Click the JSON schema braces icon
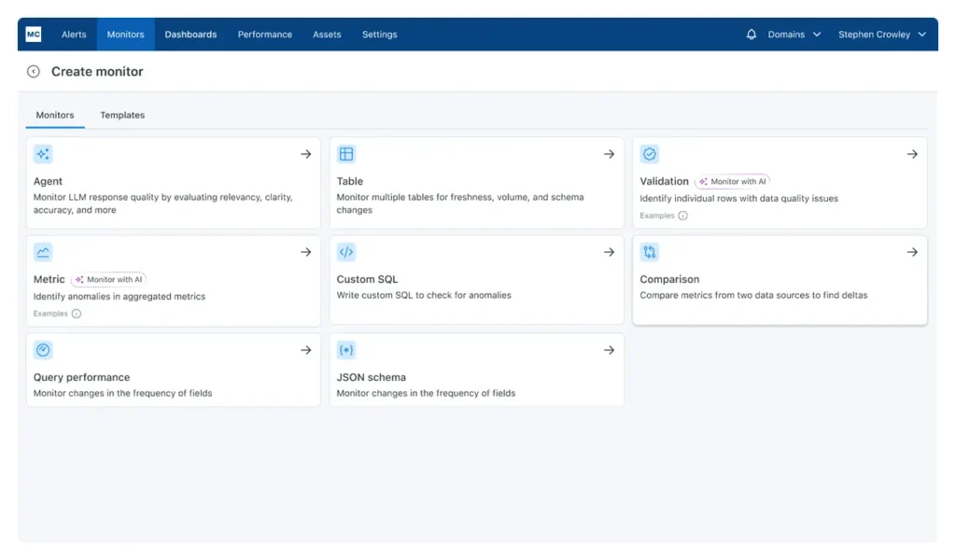 346,350
